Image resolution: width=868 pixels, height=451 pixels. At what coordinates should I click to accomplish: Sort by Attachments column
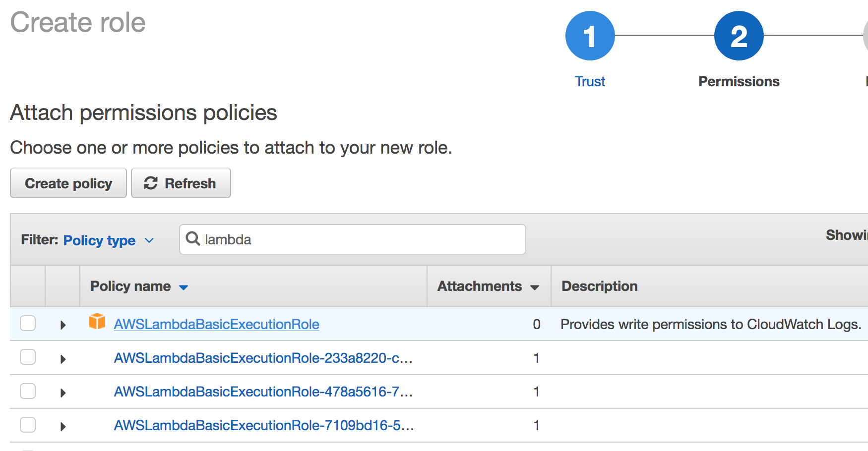click(488, 286)
